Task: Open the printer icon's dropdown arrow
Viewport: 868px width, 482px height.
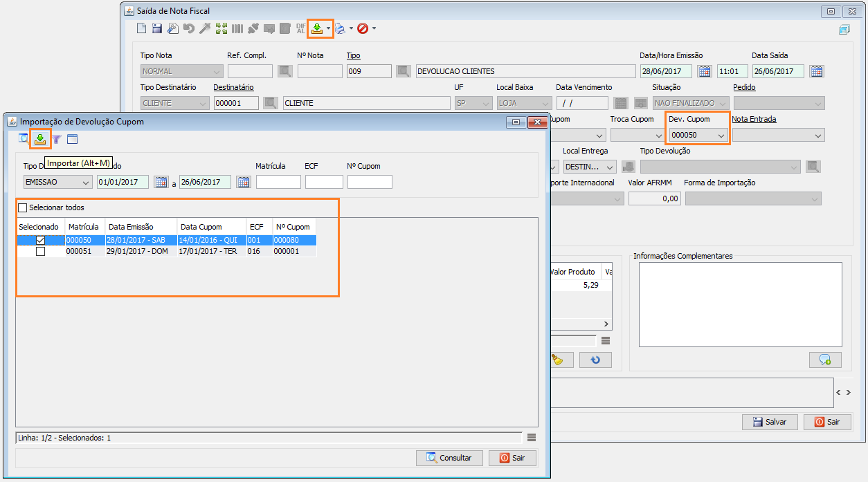Action: (351, 28)
